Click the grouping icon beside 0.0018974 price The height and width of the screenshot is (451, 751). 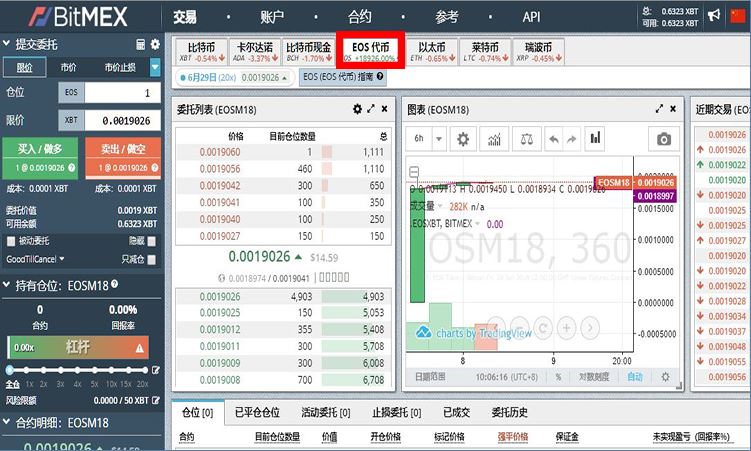click(221, 278)
